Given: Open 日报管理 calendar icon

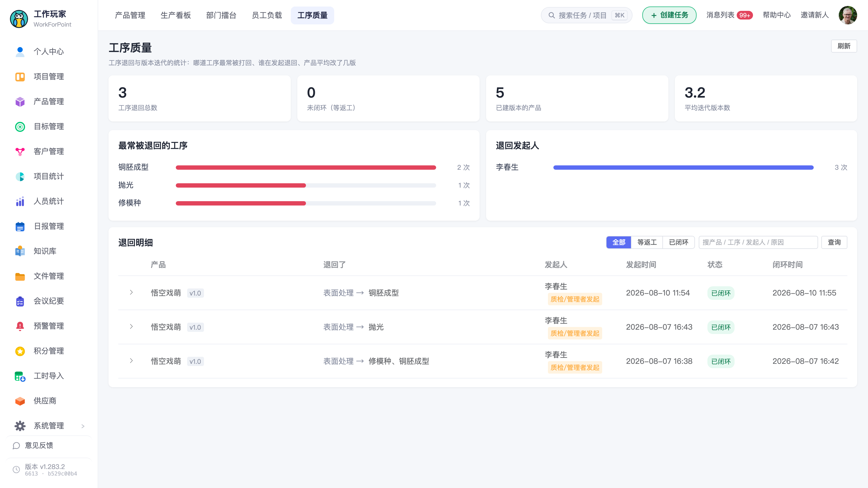Looking at the screenshot, I should point(20,226).
